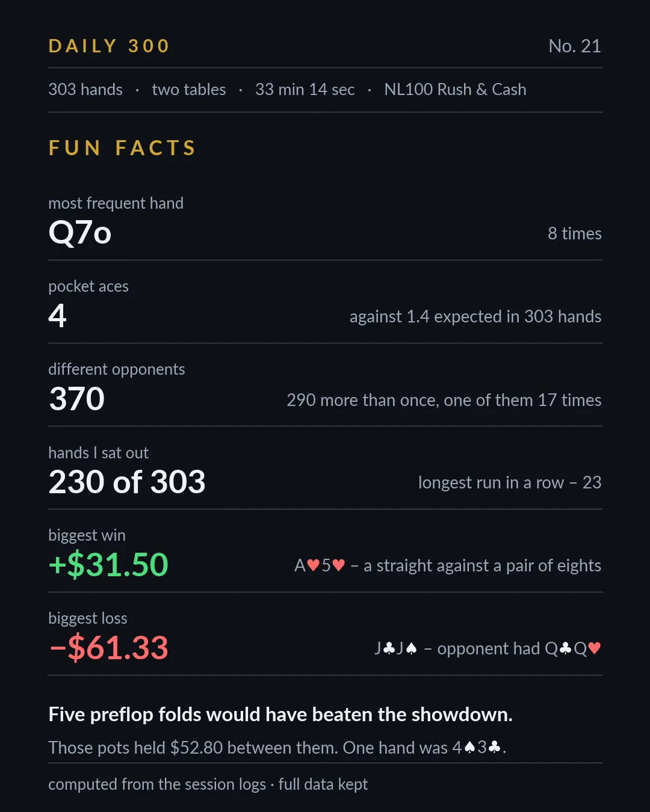Click the FUN FACTS section heading
Image resolution: width=650 pixels, height=812 pixels.
[x=122, y=148]
